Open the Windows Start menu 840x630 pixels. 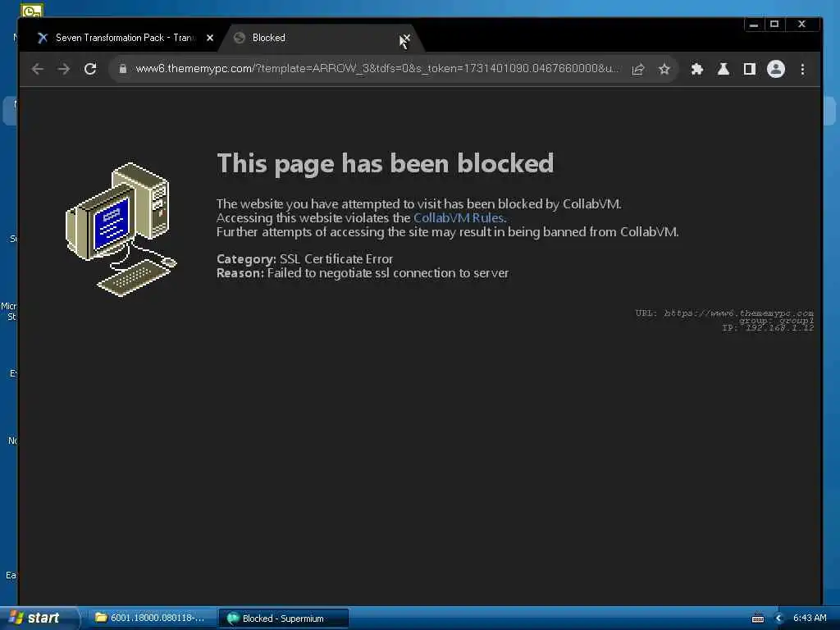tap(38, 618)
